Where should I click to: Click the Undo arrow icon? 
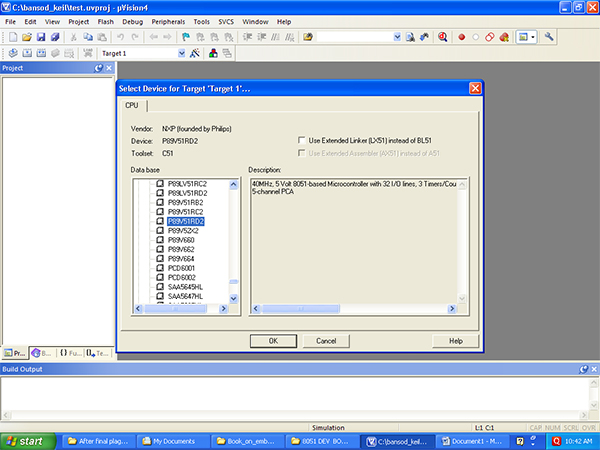coord(121,37)
